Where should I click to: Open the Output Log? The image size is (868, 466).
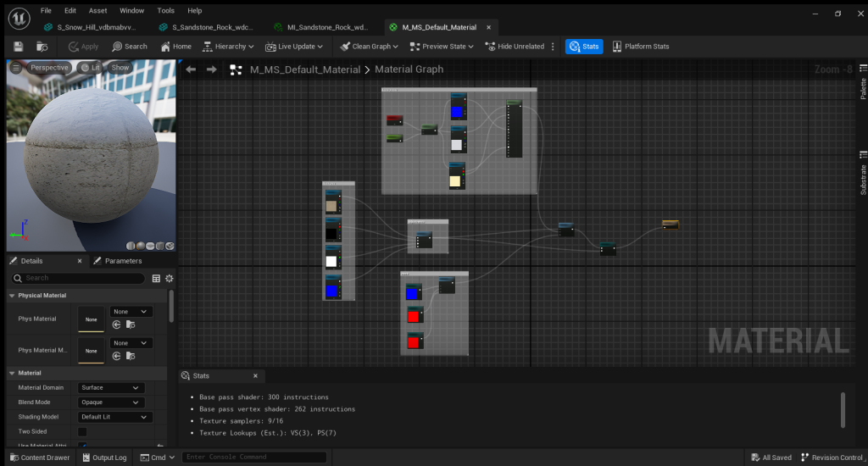point(104,458)
